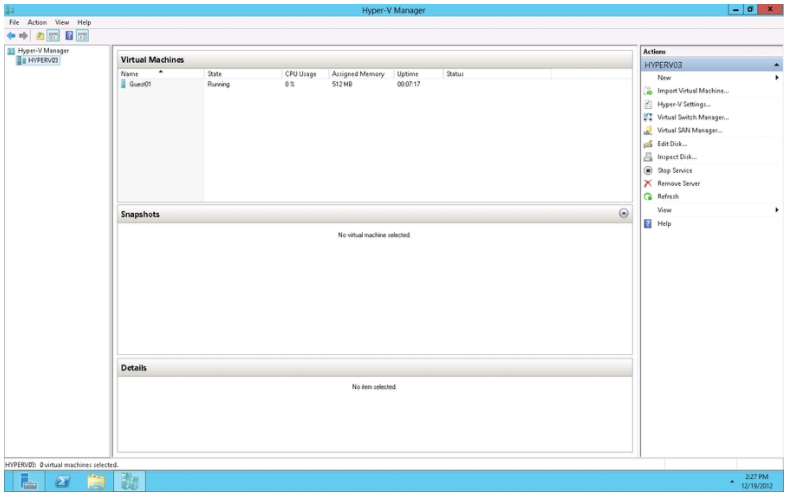Choose Stop Service action
788x497 pixels.
coord(675,170)
